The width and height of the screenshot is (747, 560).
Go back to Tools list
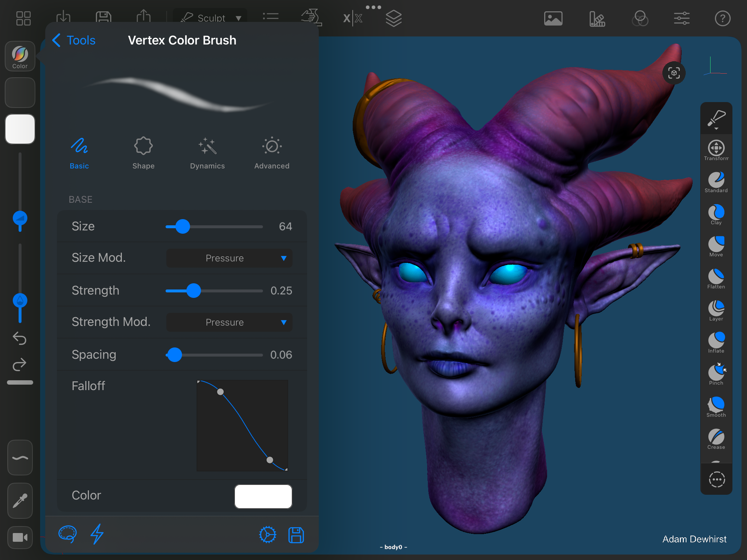pos(74,40)
